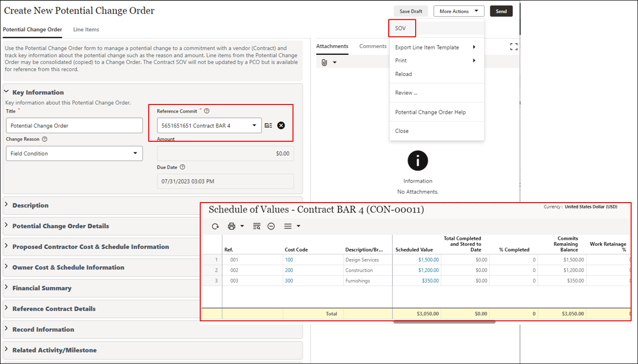Expand the Attachments panel to fullscreen

point(514,46)
